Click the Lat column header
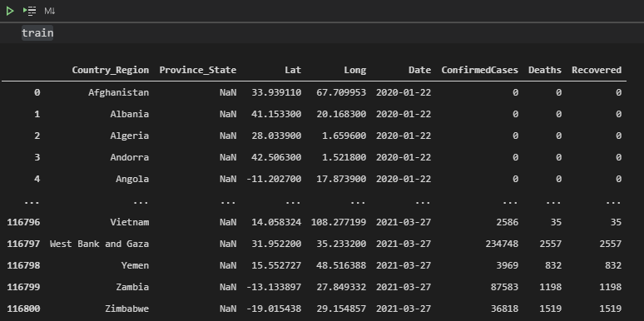The image size is (644, 321). (293, 70)
